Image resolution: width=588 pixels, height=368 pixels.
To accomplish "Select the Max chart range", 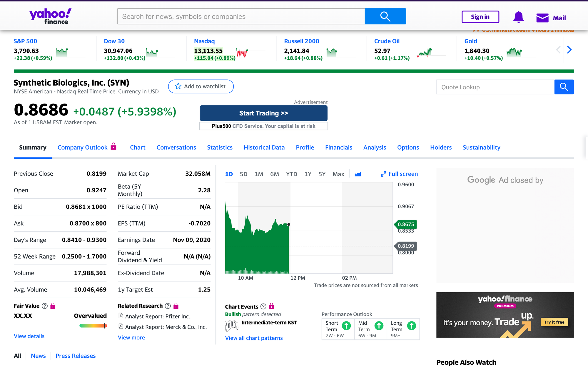I will coord(338,174).
